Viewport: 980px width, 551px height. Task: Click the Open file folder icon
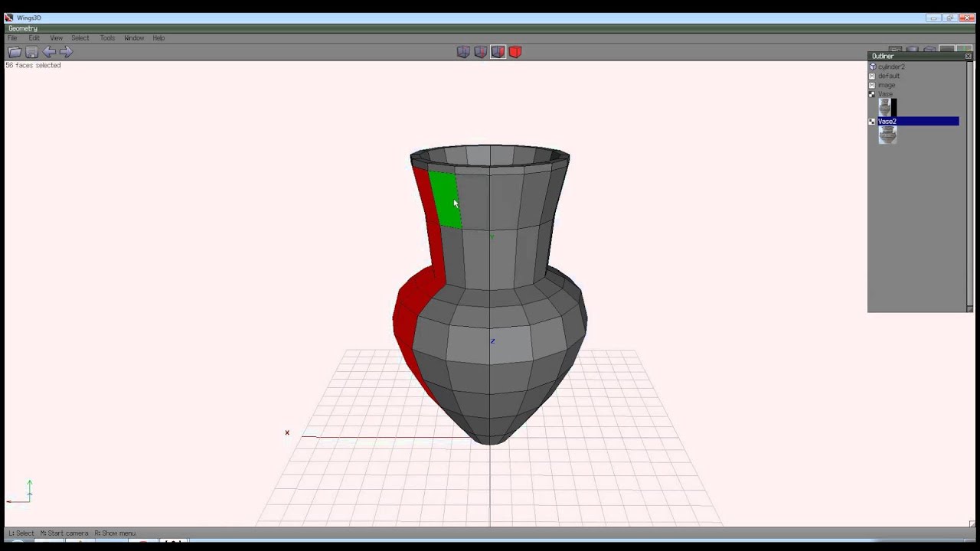[x=15, y=52]
